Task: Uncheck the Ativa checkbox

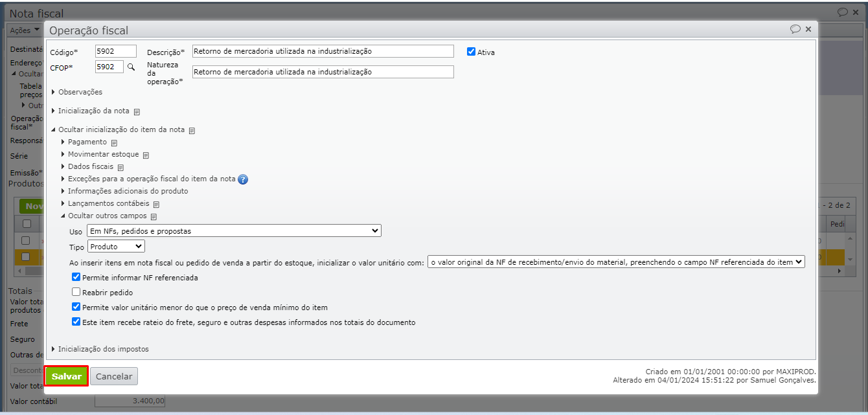Action: (x=471, y=52)
